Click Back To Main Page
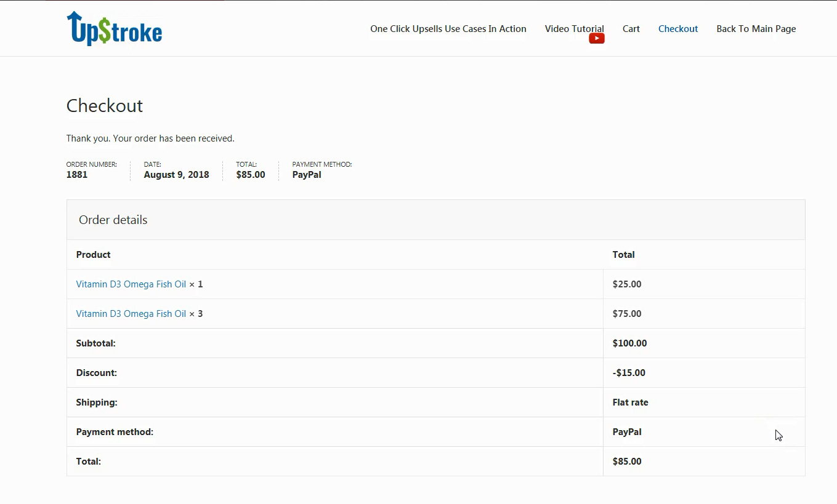The height and width of the screenshot is (504, 837). click(x=756, y=29)
